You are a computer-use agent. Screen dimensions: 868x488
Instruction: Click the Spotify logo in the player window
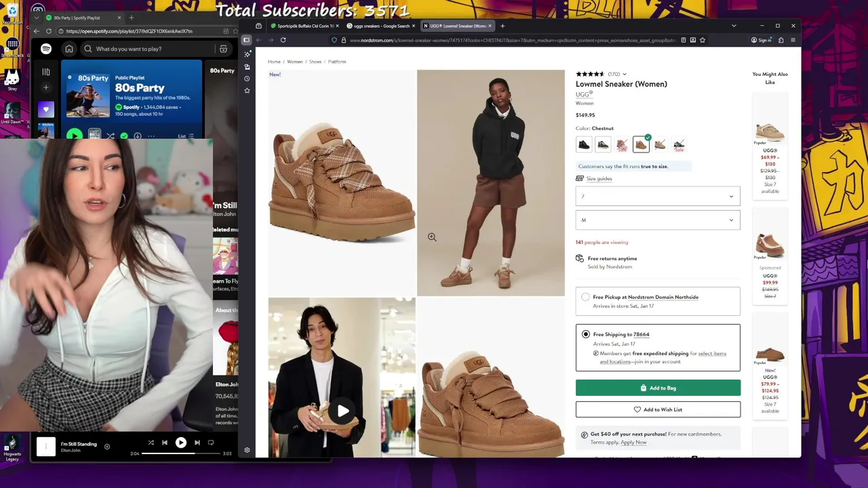tap(45, 49)
